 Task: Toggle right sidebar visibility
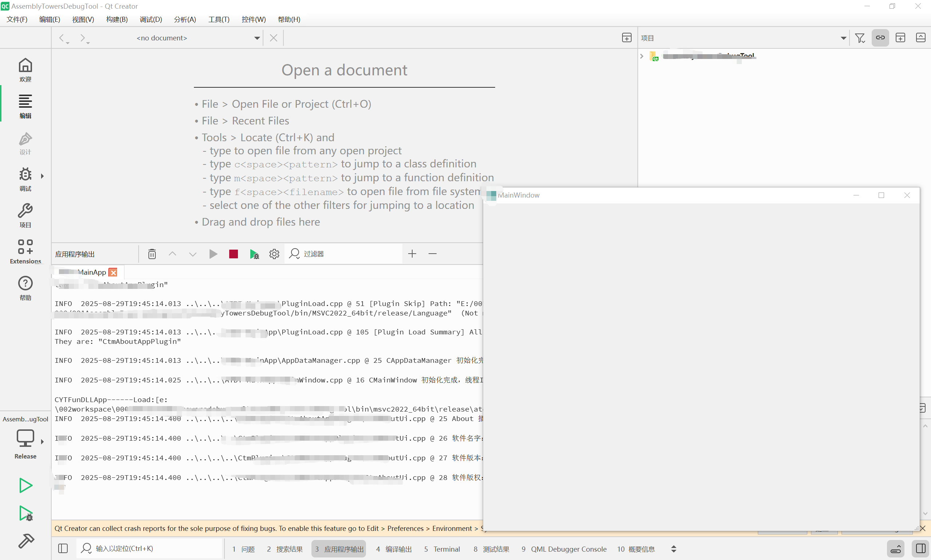(920, 549)
